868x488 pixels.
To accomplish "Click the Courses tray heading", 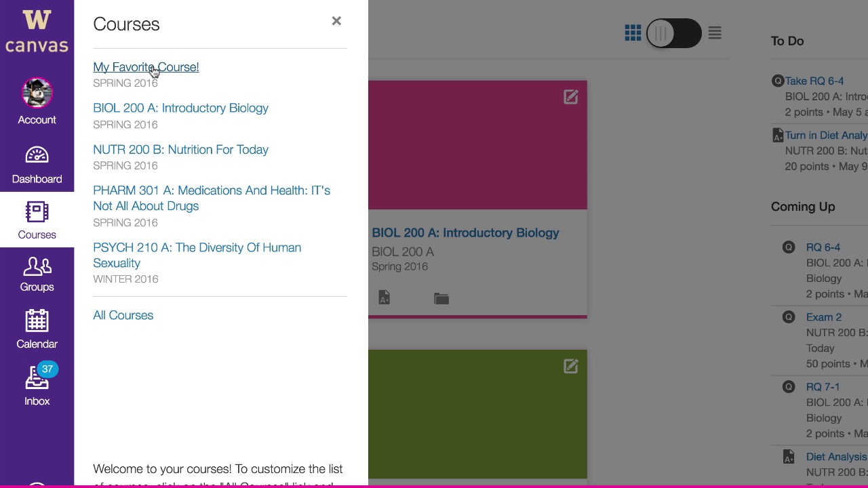I will click(x=126, y=24).
